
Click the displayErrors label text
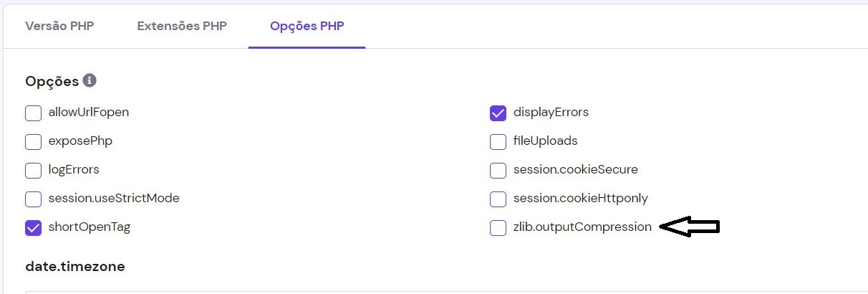551,112
